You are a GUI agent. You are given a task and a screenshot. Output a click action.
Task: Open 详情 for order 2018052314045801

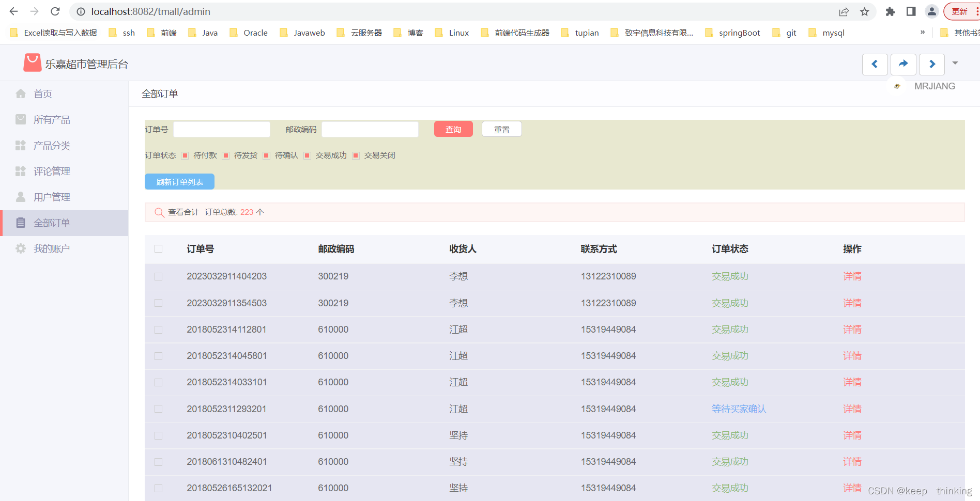[852, 356]
